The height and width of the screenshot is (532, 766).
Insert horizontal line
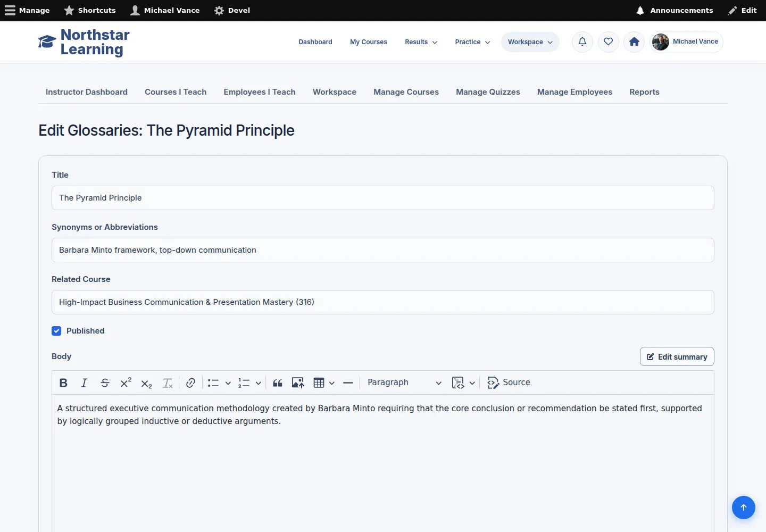coord(348,383)
